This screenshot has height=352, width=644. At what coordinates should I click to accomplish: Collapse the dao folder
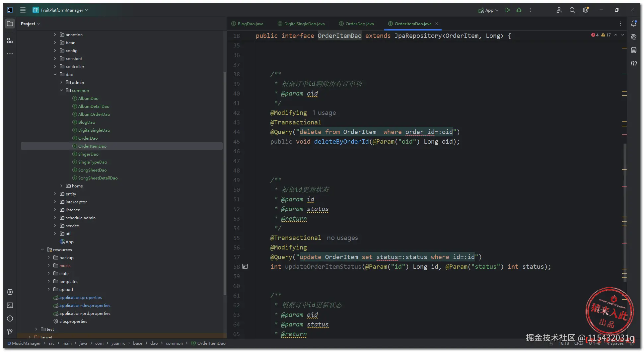(x=55, y=74)
